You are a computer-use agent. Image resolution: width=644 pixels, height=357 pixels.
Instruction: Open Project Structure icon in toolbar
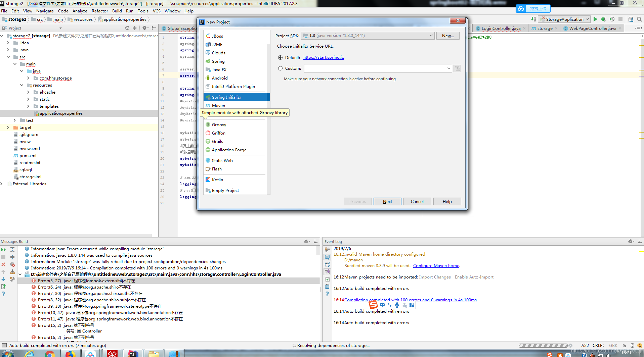[x=631, y=19]
